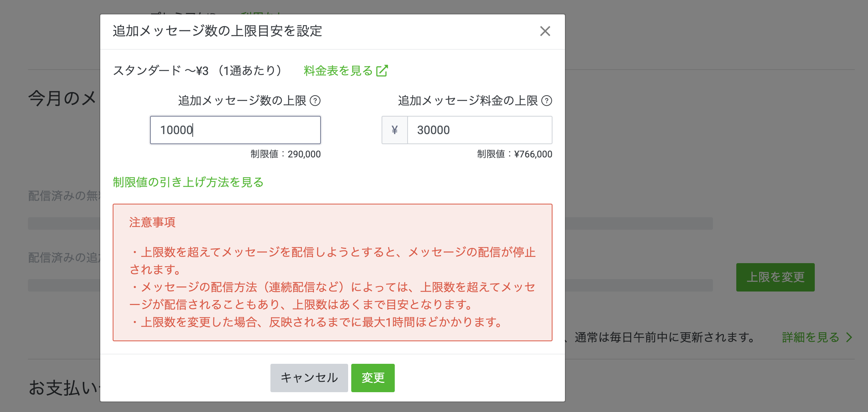868x412 pixels.
Task: Click the 追加メッセージ数の上限 label
Action: point(242,101)
